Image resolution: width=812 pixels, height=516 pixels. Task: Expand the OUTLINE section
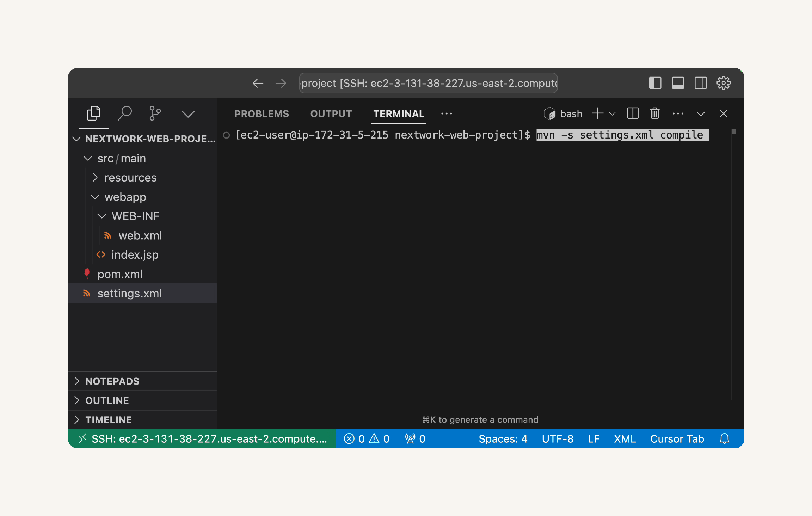[142, 400]
